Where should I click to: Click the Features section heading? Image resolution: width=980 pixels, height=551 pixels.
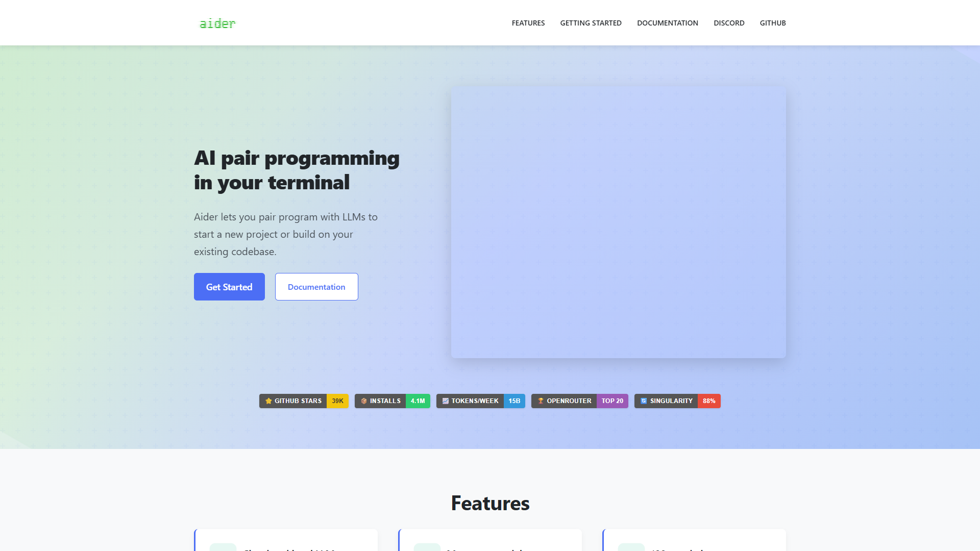(490, 503)
